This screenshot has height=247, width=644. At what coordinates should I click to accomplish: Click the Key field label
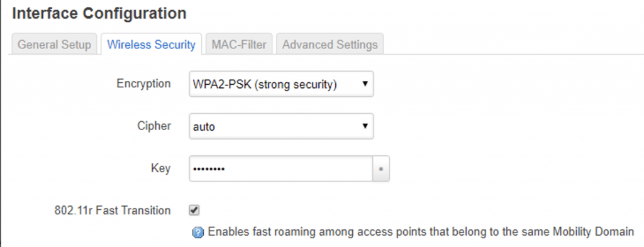[160, 168]
